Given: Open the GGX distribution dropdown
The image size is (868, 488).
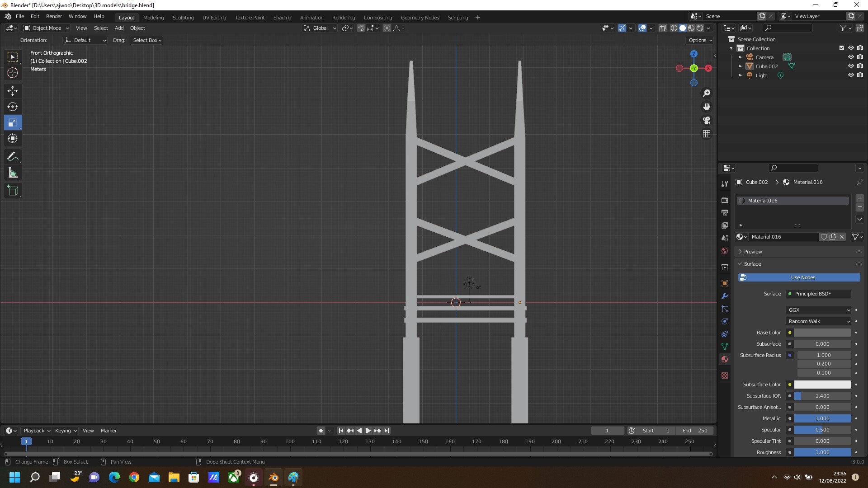Looking at the screenshot, I should (x=818, y=310).
